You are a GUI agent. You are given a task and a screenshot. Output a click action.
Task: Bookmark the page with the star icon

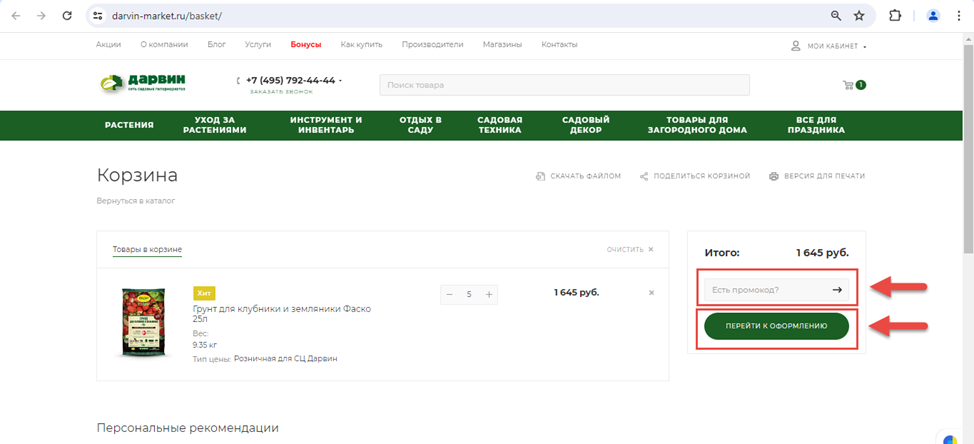pyautogui.click(x=859, y=16)
